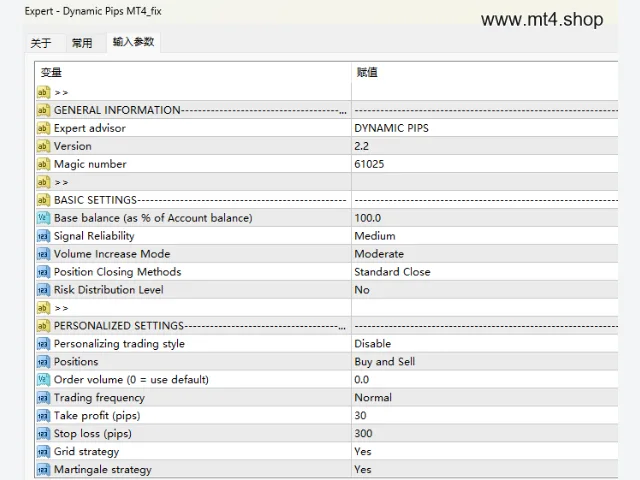
Task: Select the Take profit (pips) row label
Action: tap(97, 416)
